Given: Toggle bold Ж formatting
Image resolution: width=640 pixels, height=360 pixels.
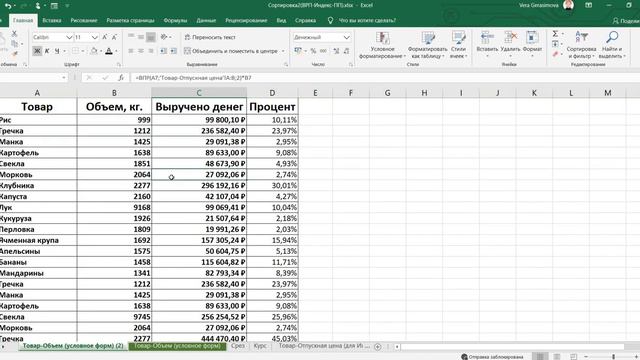Looking at the screenshot, I should (x=37, y=51).
